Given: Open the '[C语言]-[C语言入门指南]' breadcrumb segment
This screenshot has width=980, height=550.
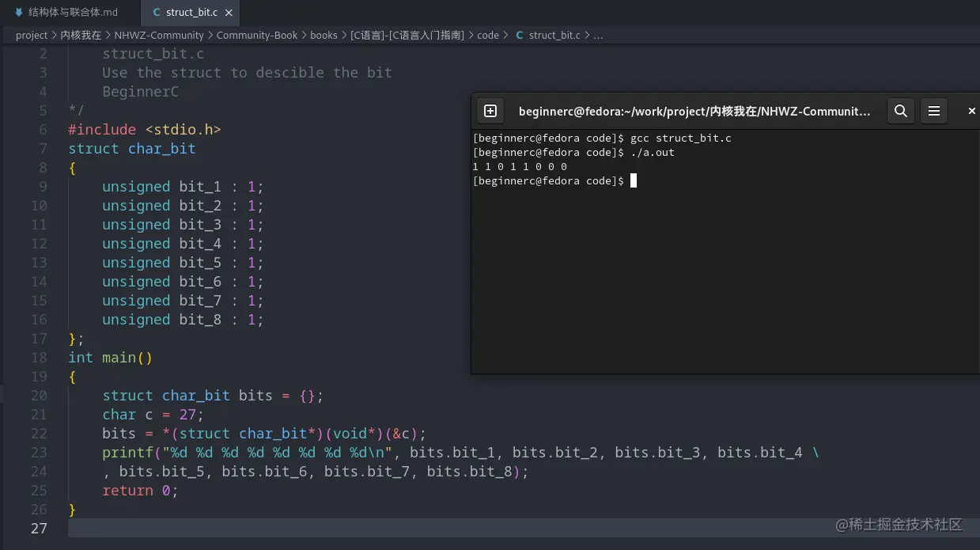Looking at the screenshot, I should [x=407, y=36].
